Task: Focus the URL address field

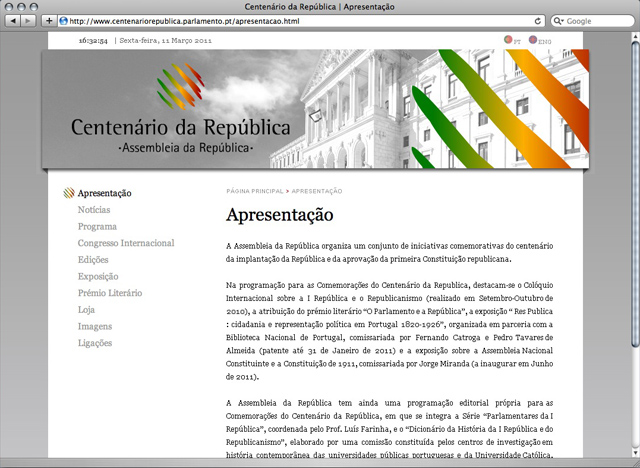Action: click(300, 21)
